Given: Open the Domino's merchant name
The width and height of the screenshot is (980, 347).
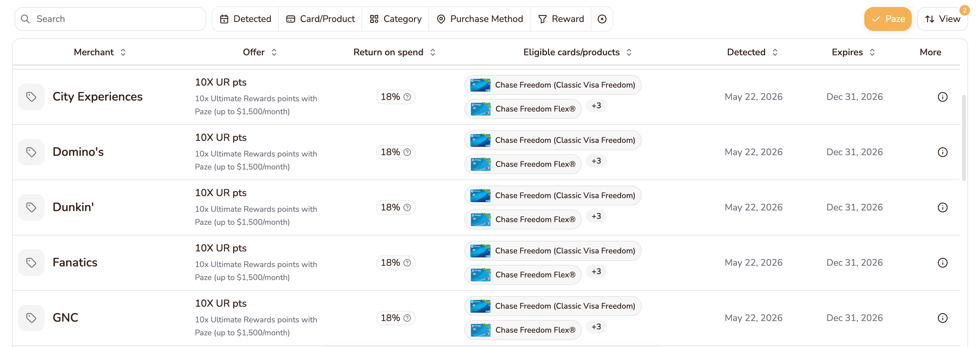Looking at the screenshot, I should (78, 152).
